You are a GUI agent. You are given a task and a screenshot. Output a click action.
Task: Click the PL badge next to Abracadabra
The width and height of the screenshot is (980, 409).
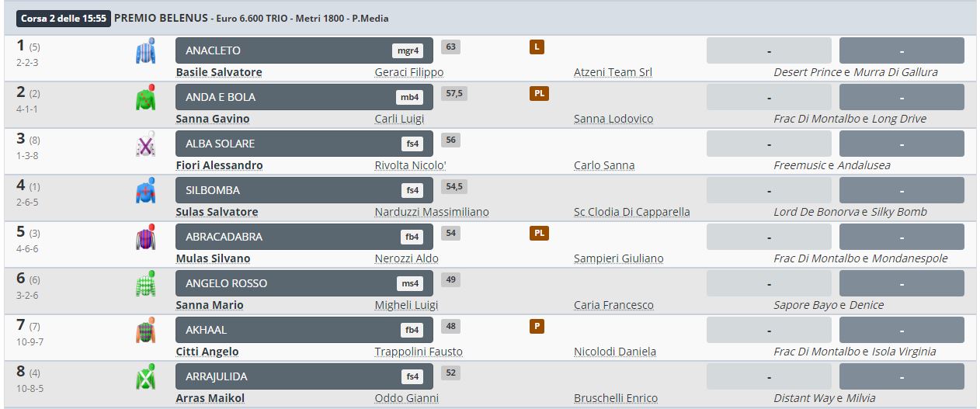pyautogui.click(x=540, y=234)
